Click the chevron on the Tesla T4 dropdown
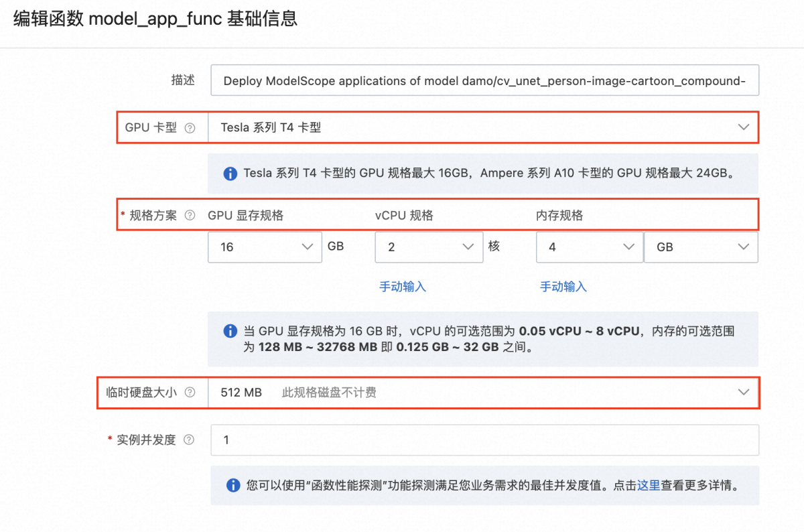This screenshot has width=804, height=532. click(744, 127)
